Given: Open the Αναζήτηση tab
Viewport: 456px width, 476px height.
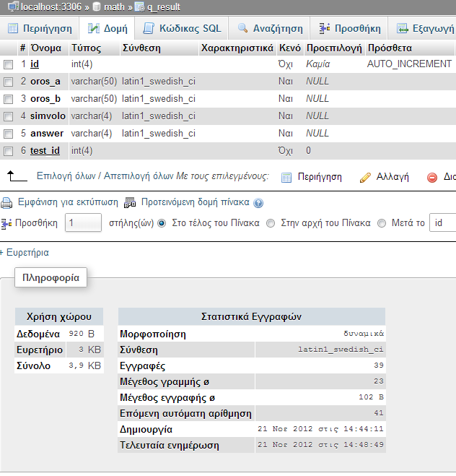Looking at the screenshot, I should [x=269, y=28].
